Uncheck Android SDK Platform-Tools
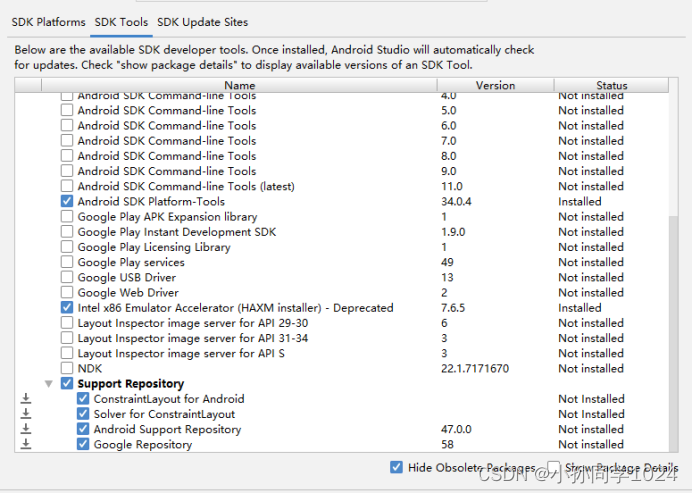The height and width of the screenshot is (493, 693). (x=67, y=201)
